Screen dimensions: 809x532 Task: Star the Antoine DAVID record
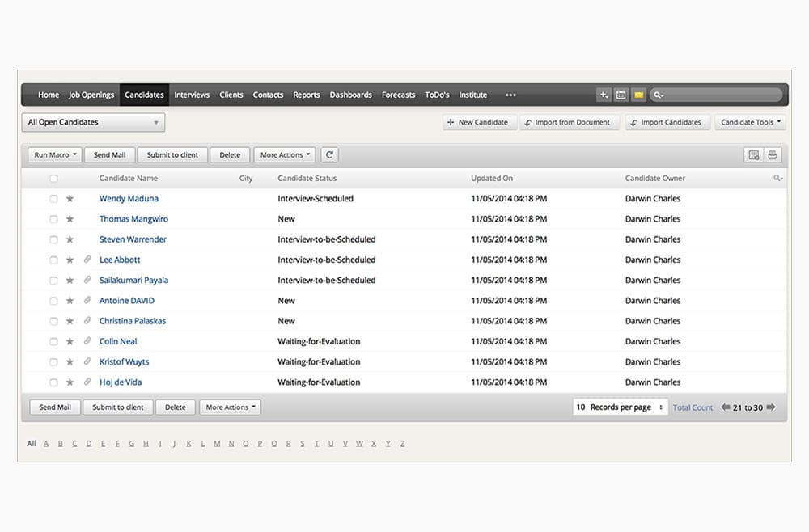70,301
